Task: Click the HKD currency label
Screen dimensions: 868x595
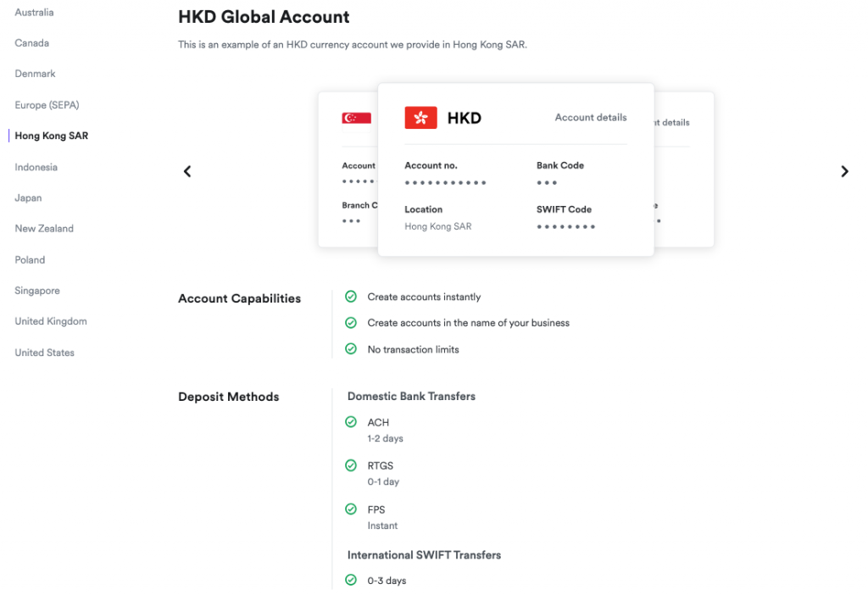Action: 465,118
